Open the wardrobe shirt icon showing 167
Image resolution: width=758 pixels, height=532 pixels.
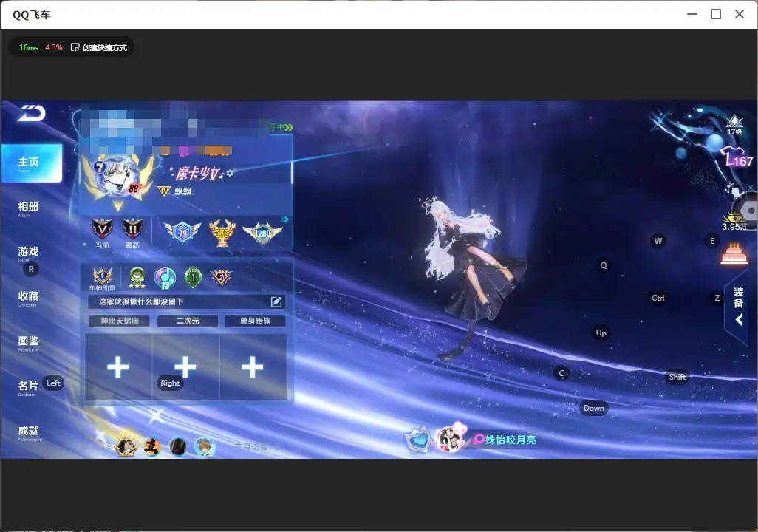click(x=737, y=157)
